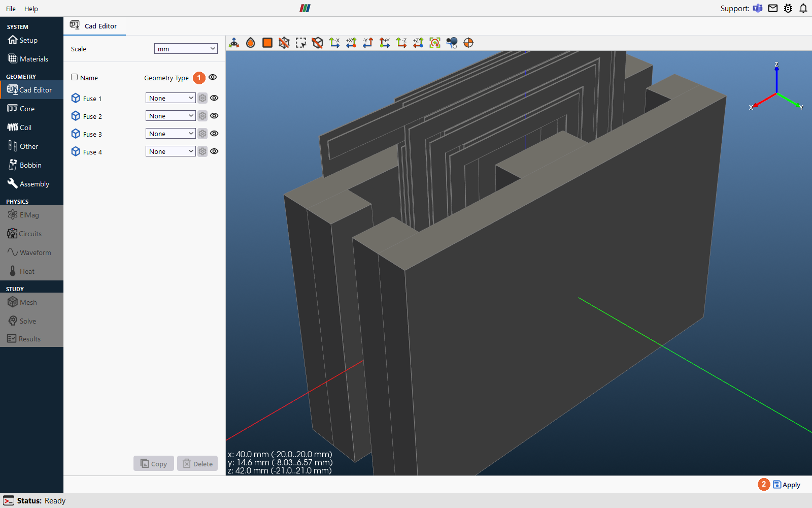Image resolution: width=812 pixels, height=508 pixels.
Task: Open Microsoft Teams support icon
Action: (758, 8)
